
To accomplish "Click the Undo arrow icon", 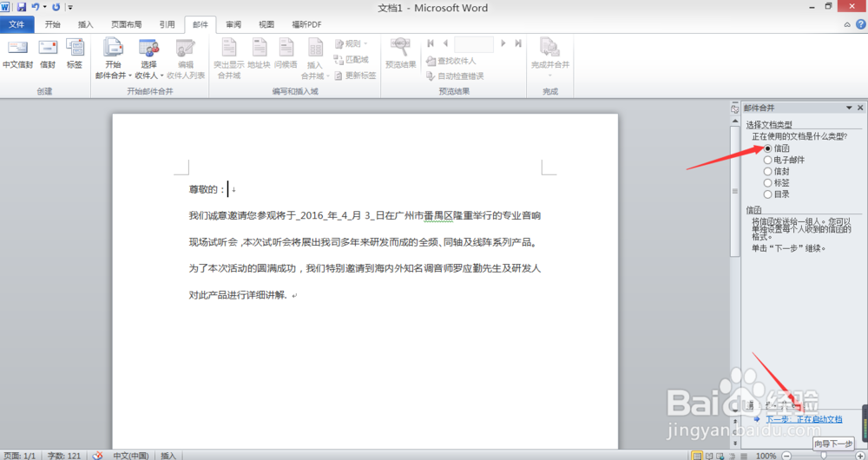I will click(36, 7).
